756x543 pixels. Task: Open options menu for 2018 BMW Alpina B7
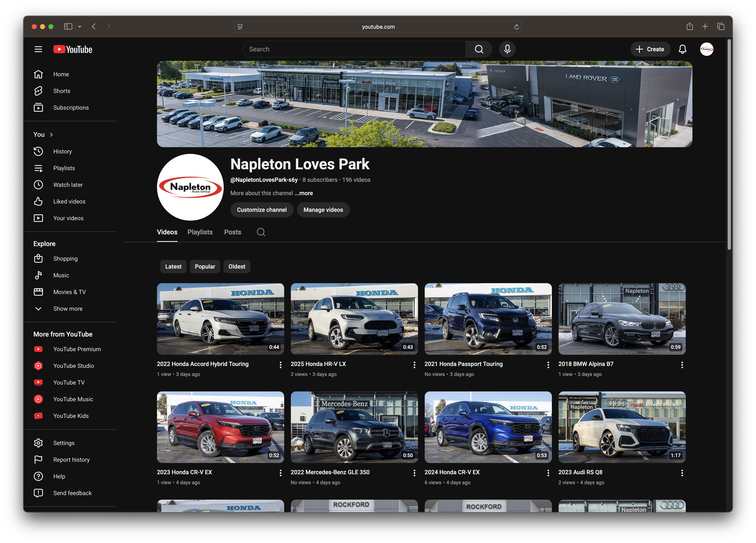(x=682, y=365)
